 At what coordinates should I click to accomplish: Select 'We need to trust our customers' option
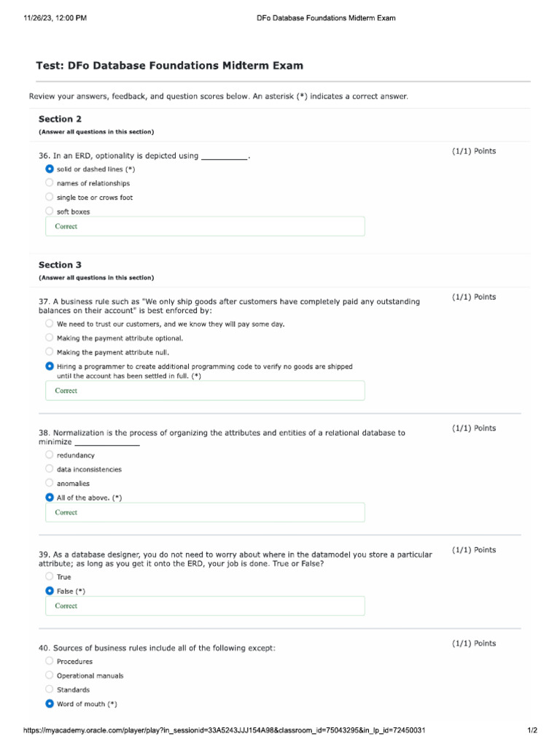tap(50, 323)
